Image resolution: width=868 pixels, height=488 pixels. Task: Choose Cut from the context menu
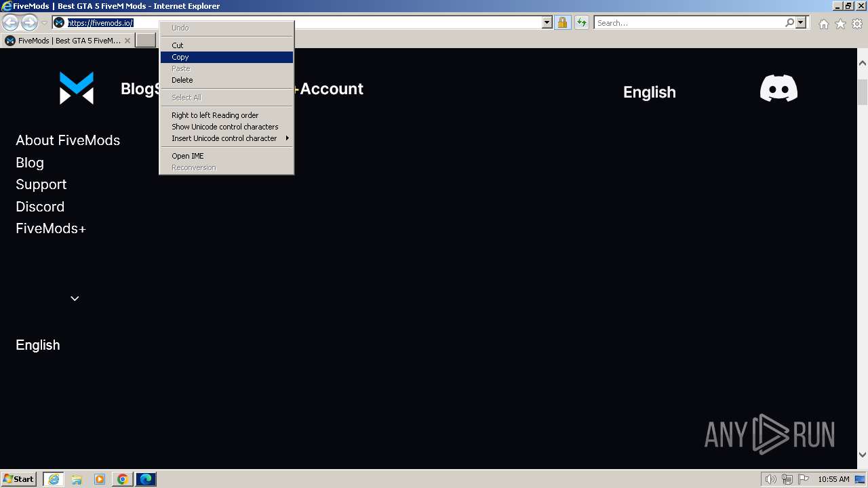tap(226, 45)
